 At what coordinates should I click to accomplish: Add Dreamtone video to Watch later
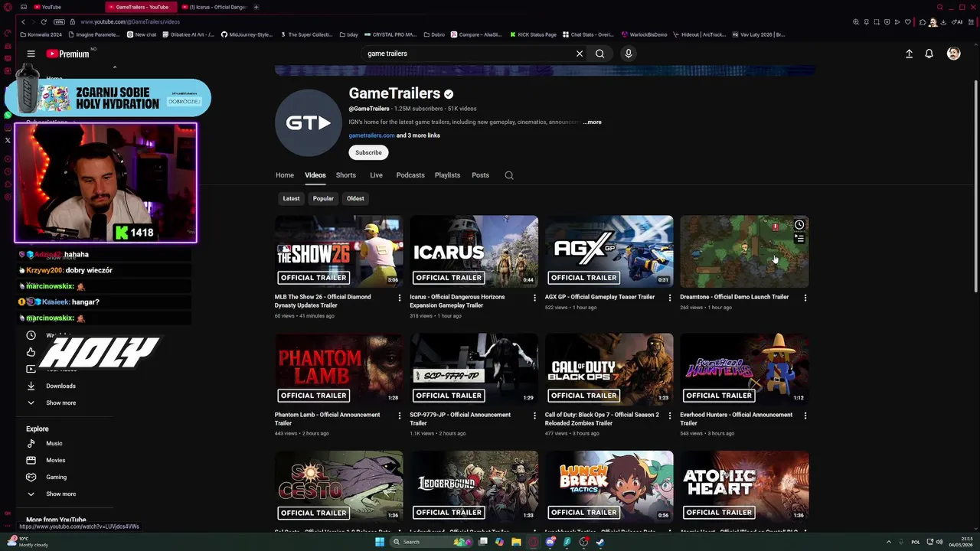click(799, 225)
